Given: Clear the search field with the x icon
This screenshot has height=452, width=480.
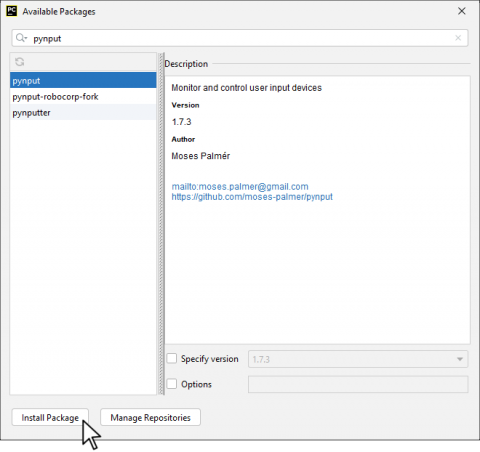Looking at the screenshot, I should [x=458, y=38].
